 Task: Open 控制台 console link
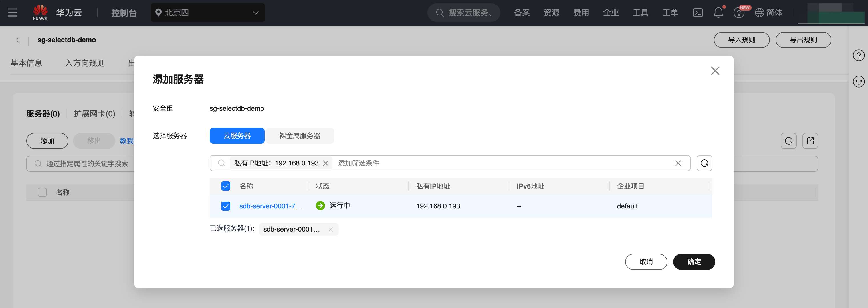coord(124,13)
